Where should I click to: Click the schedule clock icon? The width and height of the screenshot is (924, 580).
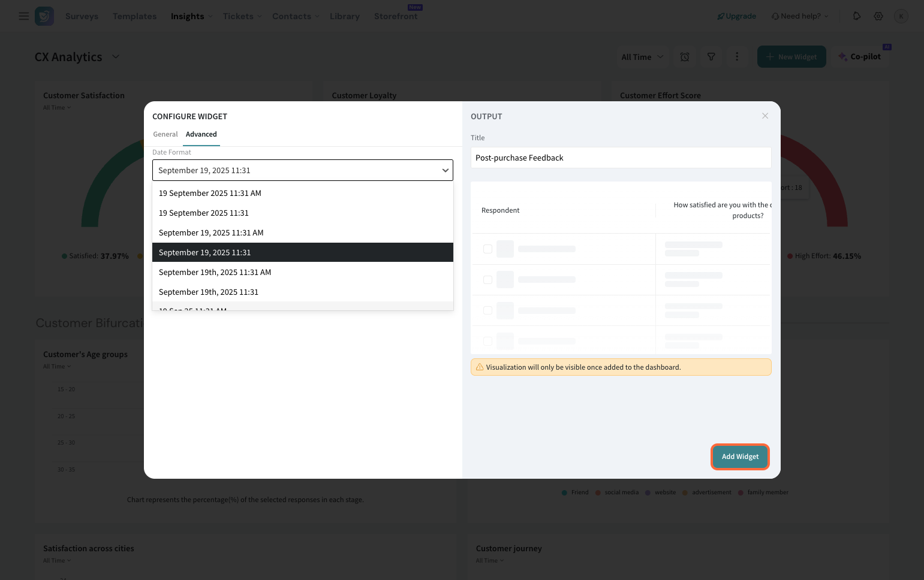click(x=685, y=57)
